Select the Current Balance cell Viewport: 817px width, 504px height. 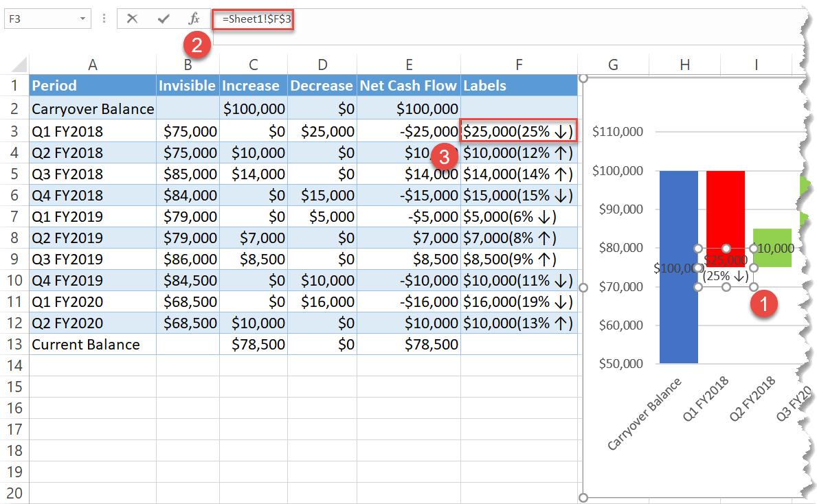(93, 344)
